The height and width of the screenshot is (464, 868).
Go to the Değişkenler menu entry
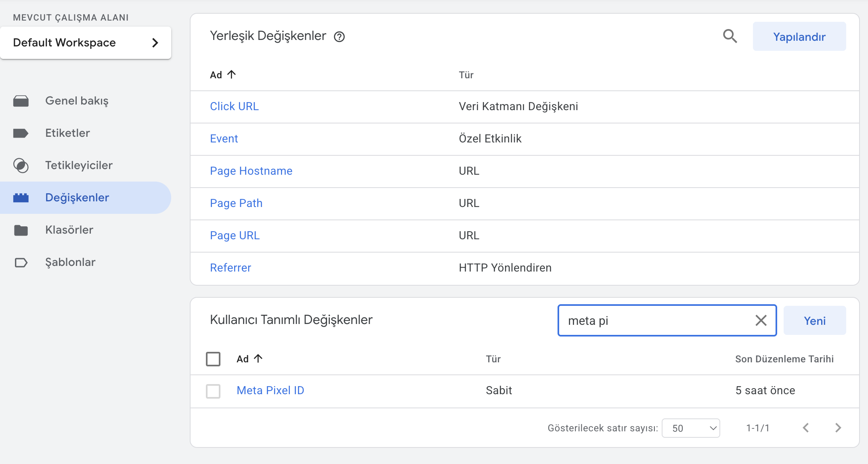(77, 198)
